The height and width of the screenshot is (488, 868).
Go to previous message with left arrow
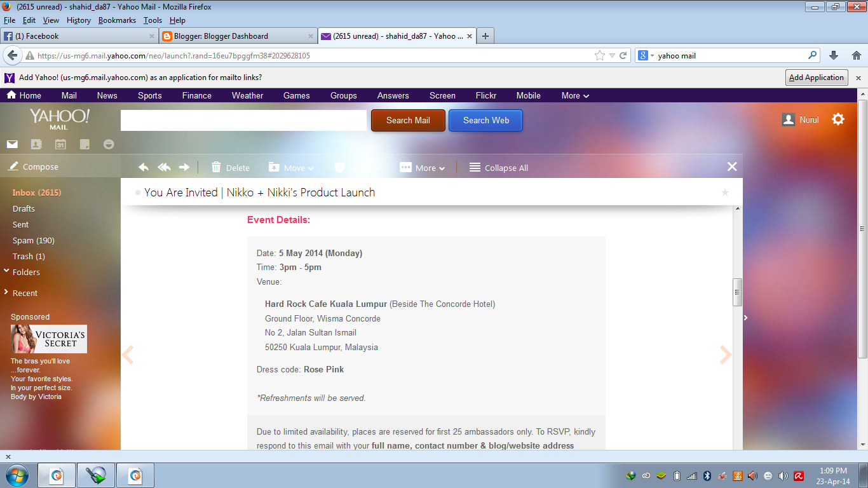pyautogui.click(x=127, y=354)
